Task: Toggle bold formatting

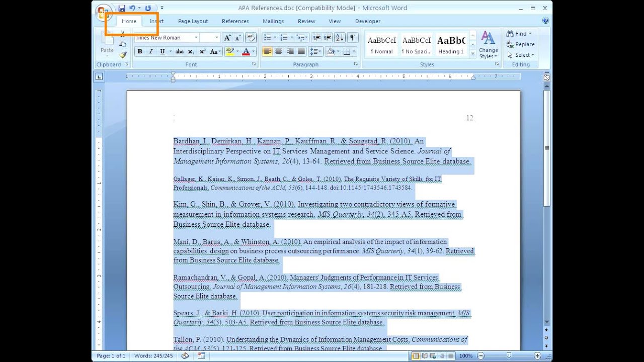Action: [x=140, y=52]
